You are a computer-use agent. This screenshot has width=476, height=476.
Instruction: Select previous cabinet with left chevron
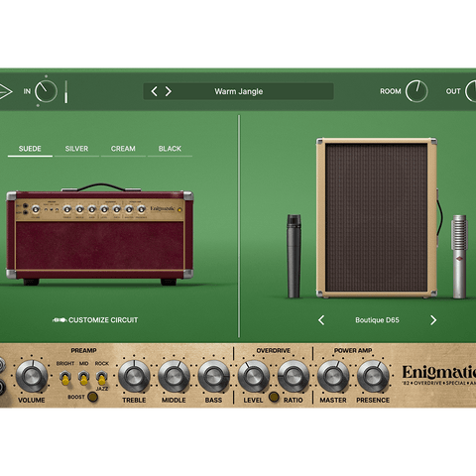[321, 320]
